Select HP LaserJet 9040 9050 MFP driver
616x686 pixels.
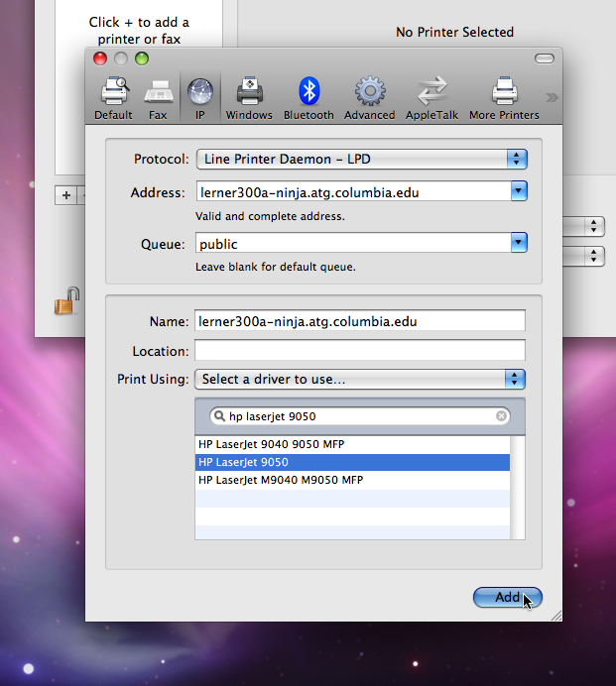pos(352,444)
